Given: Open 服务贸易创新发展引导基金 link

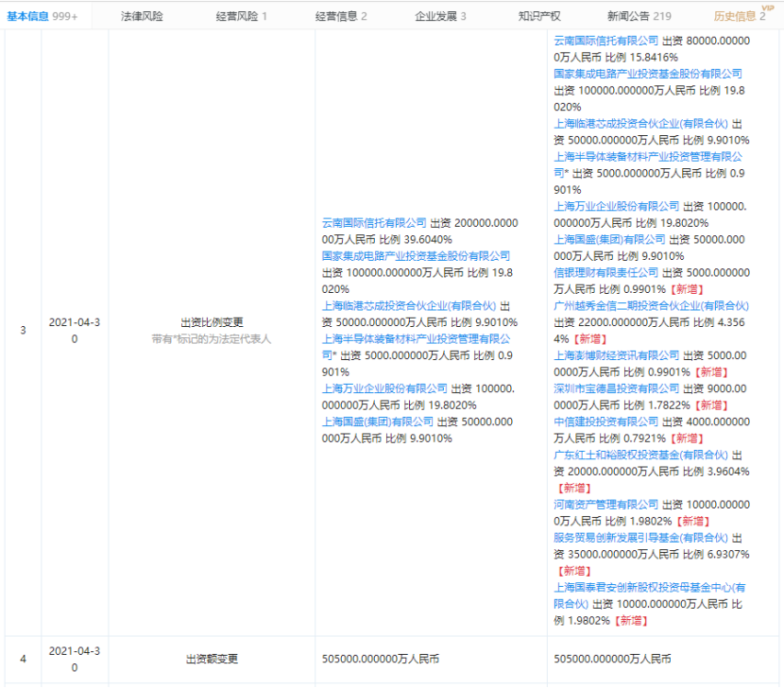Looking at the screenshot, I should click(641, 538).
